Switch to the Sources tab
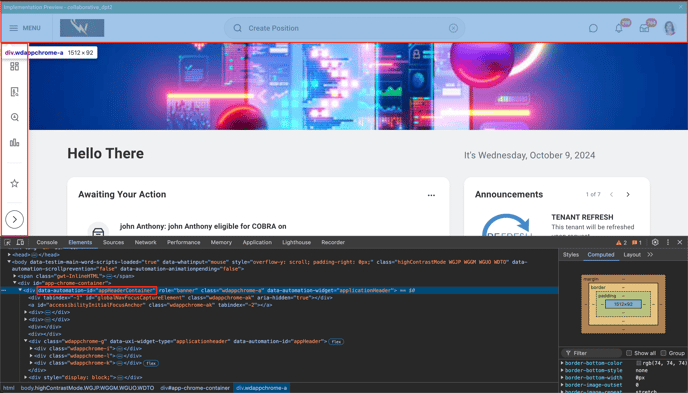This screenshot has width=688, height=393. coord(113,242)
